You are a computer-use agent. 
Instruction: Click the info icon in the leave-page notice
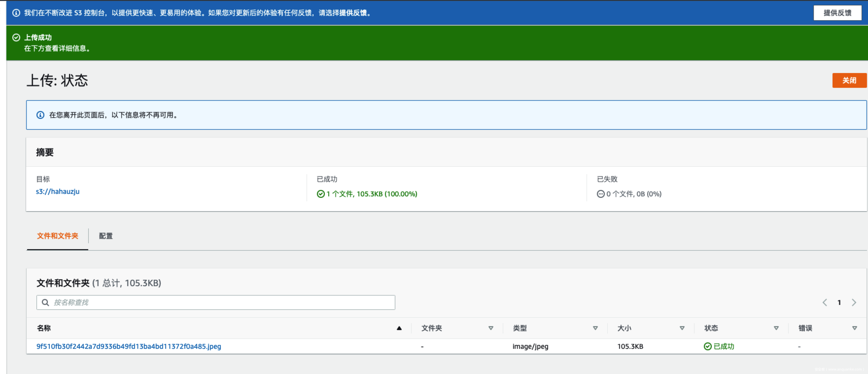click(40, 115)
